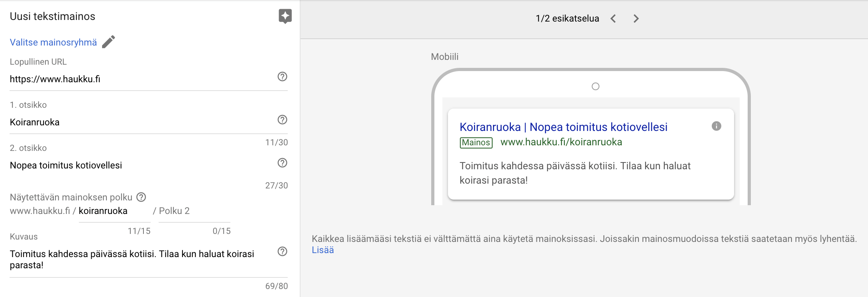Click the Uusi tekstimainos heading
Viewport: 868px width, 297px height.
pyautogui.click(x=53, y=16)
